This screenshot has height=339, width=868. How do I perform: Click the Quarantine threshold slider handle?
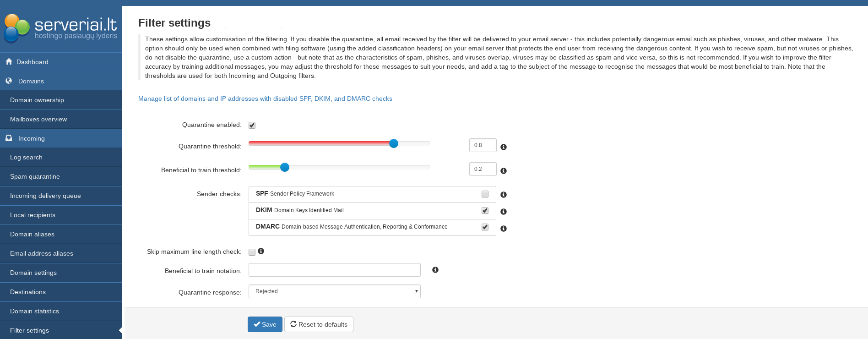pyautogui.click(x=394, y=143)
